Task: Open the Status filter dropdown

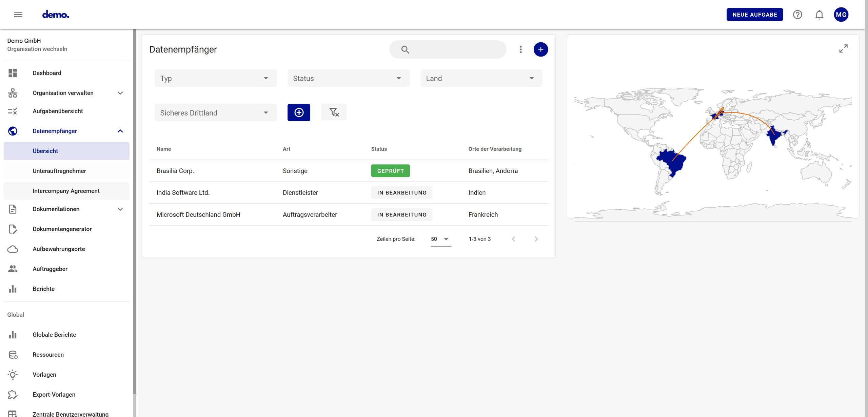Action: coord(348,78)
